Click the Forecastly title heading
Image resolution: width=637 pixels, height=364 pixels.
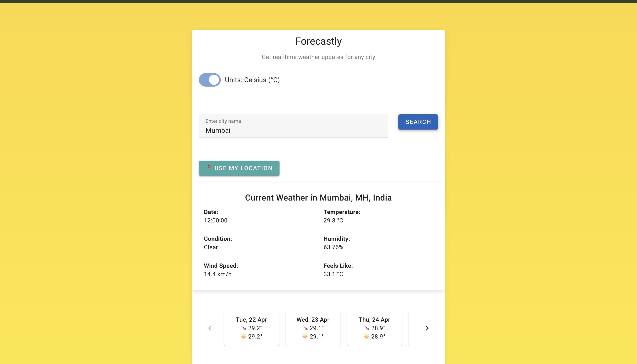318,41
